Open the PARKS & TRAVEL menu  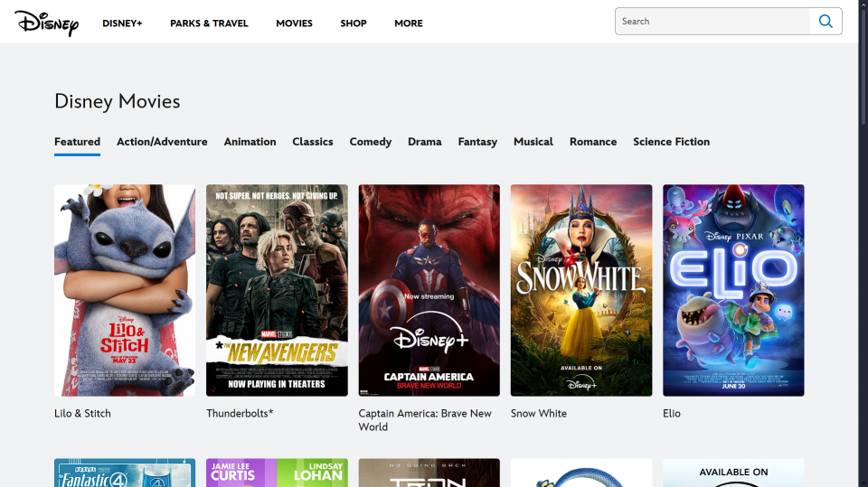(x=209, y=23)
